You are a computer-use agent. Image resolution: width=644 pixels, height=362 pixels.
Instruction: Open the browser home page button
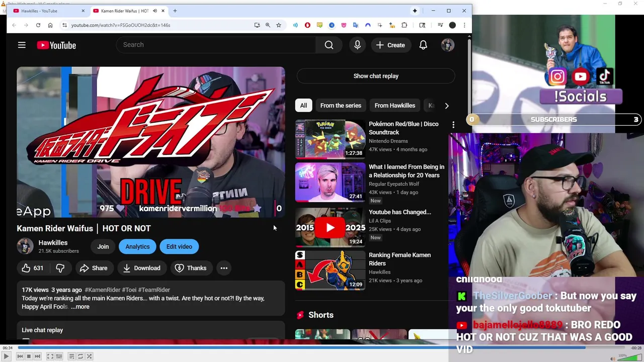click(x=50, y=25)
